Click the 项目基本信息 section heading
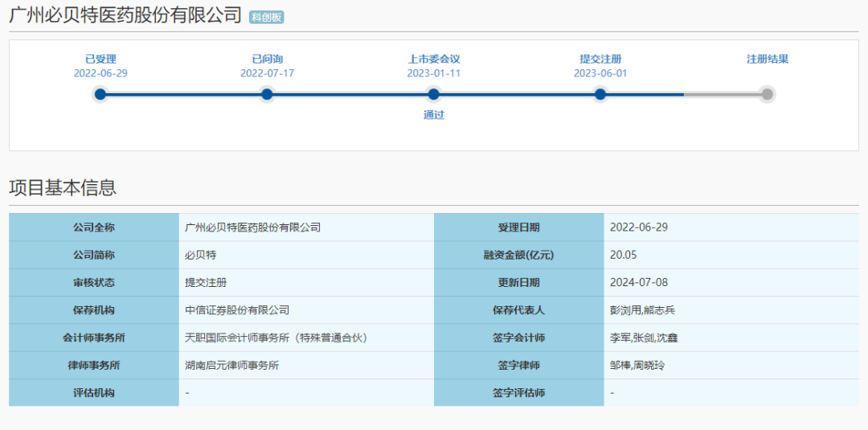 tap(63, 187)
